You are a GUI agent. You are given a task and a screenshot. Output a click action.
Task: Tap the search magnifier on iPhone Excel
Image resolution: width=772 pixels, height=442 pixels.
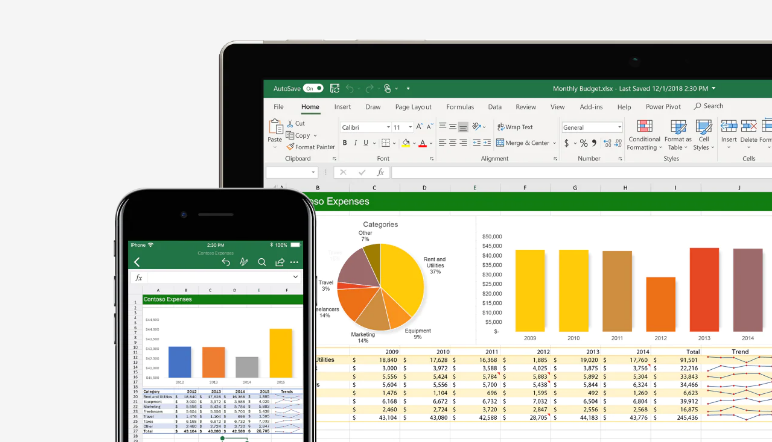click(262, 262)
